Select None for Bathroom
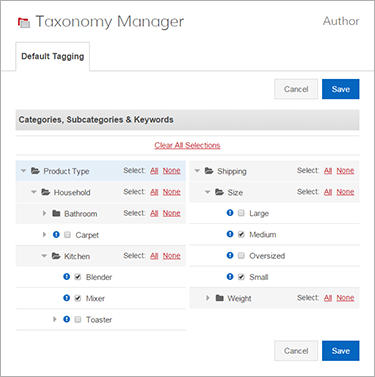375x377 pixels. tap(172, 213)
